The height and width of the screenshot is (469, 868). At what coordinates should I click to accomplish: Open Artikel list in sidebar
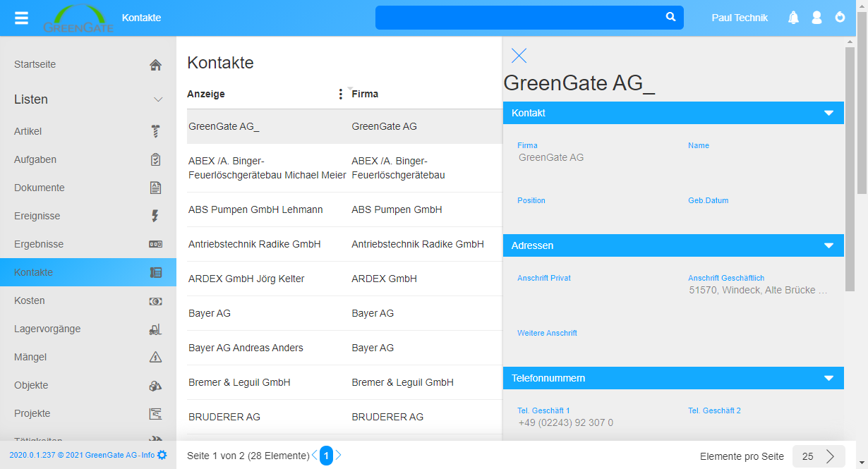click(x=88, y=131)
